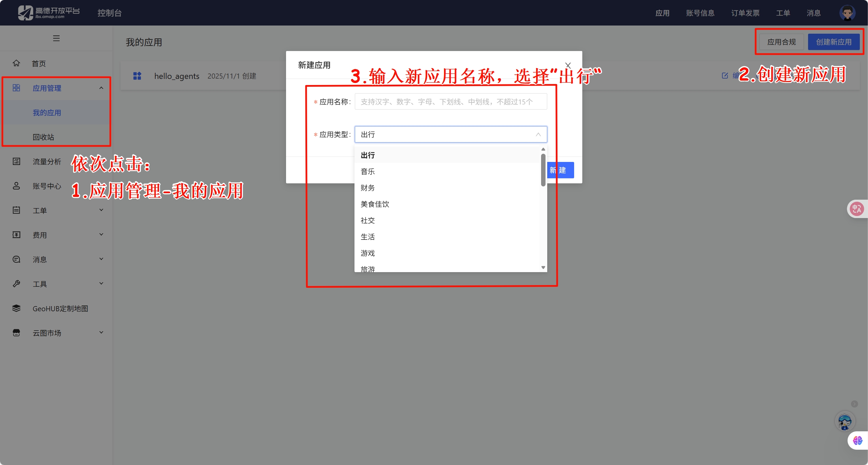The height and width of the screenshot is (465, 868).
Task: Open 订单发票 from the top navigation
Action: click(745, 13)
